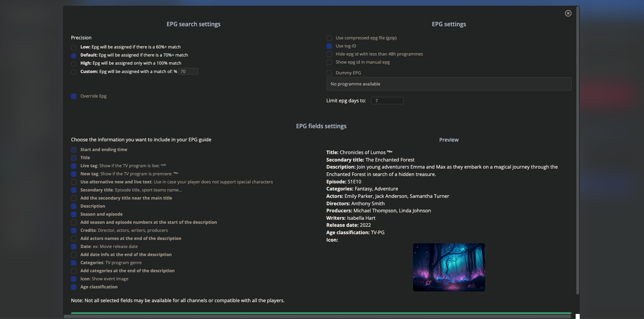Toggle the Override Epg checkbox
644x319 pixels.
point(74,96)
